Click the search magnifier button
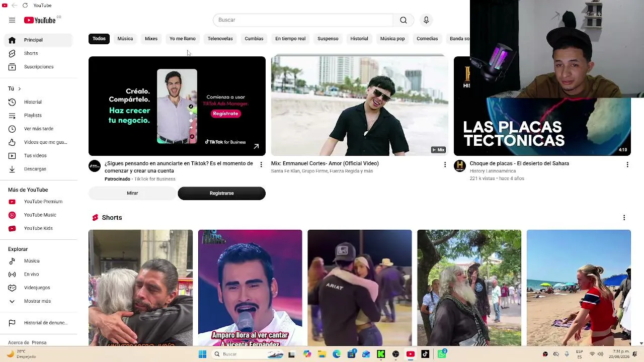Image resolution: width=644 pixels, height=362 pixels. [404, 20]
